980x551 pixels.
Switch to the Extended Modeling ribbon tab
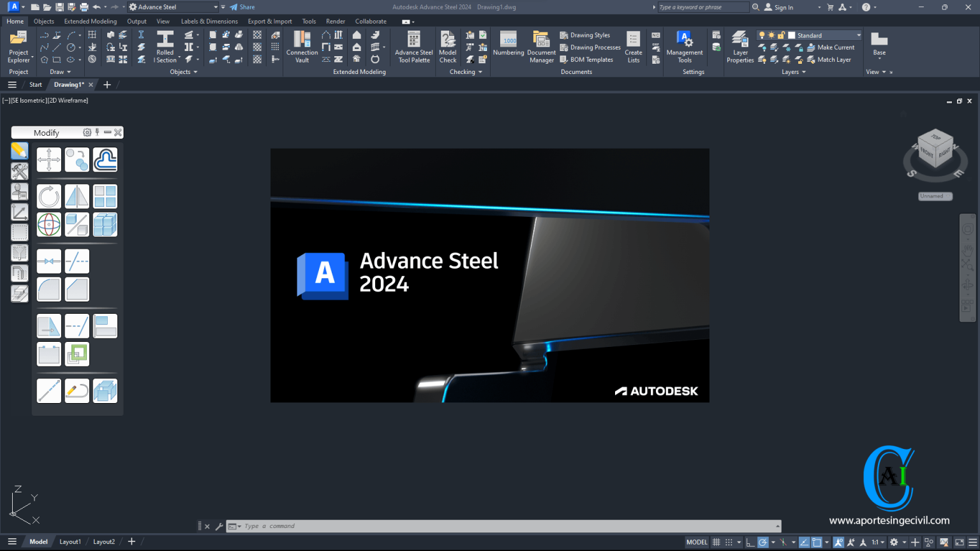pos(91,21)
